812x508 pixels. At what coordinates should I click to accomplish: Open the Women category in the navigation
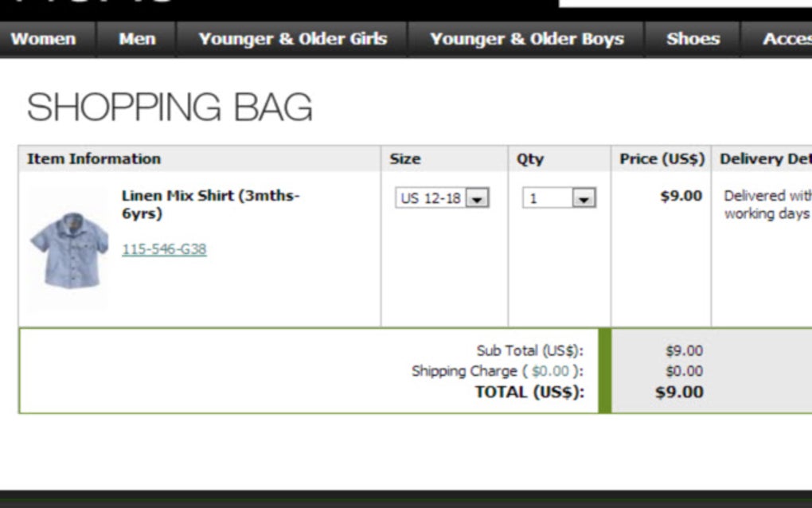pos(45,38)
